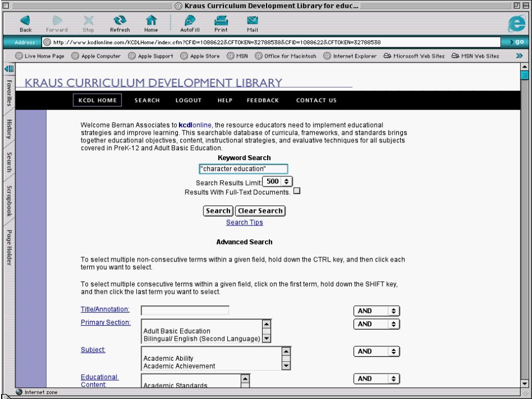The image size is (532, 399).
Task: Open the Favorites side tab
Action: point(9,93)
